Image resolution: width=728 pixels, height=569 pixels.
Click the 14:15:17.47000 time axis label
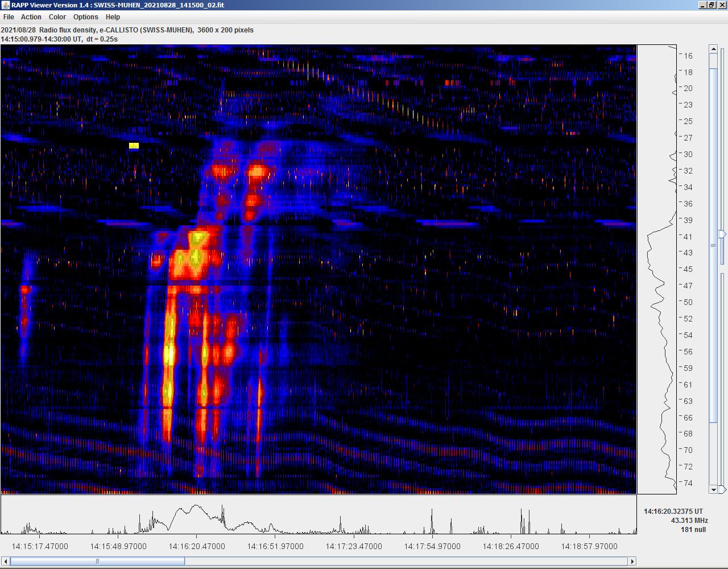[x=40, y=546]
